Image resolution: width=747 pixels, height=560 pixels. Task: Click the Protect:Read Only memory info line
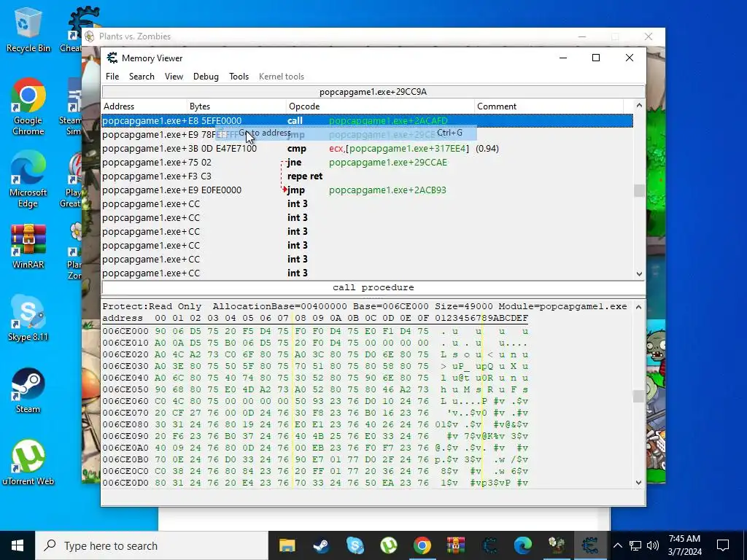coord(365,306)
